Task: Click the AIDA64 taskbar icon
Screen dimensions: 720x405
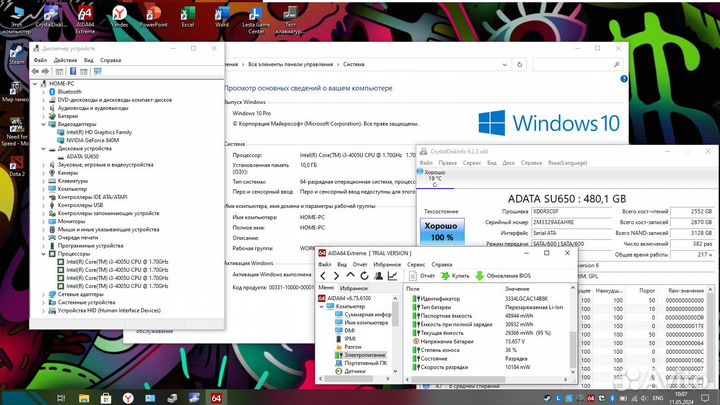Action: pos(216,398)
